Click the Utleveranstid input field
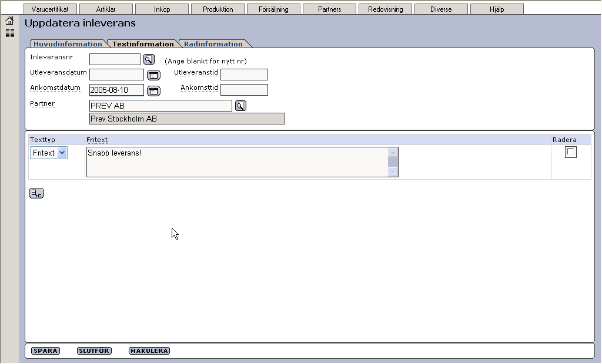The image size is (602, 364). point(244,75)
